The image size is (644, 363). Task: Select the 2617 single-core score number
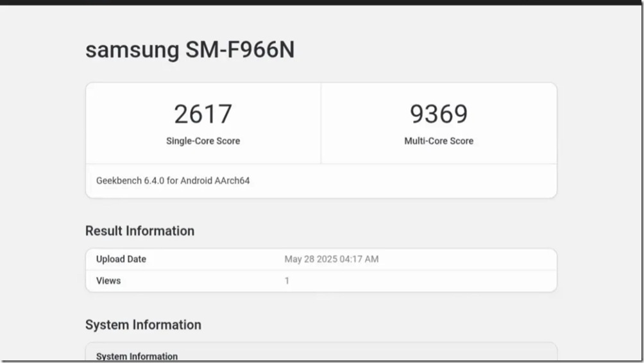[x=203, y=114]
